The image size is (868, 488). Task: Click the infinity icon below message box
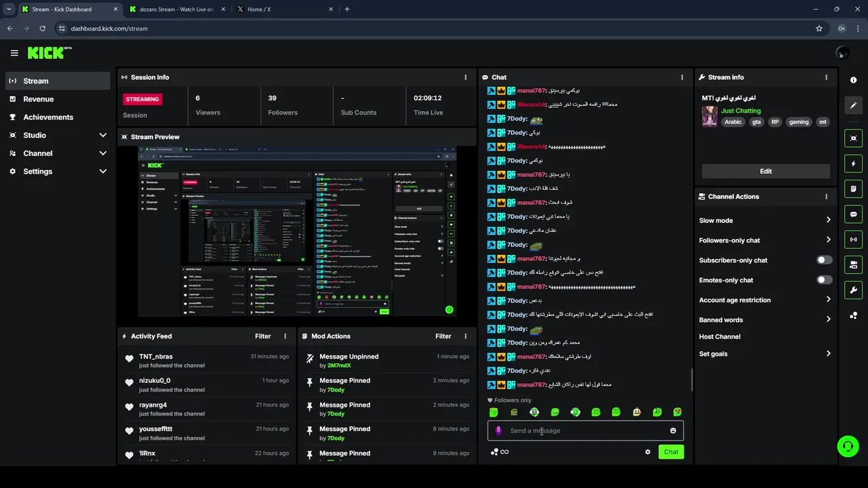point(505,452)
